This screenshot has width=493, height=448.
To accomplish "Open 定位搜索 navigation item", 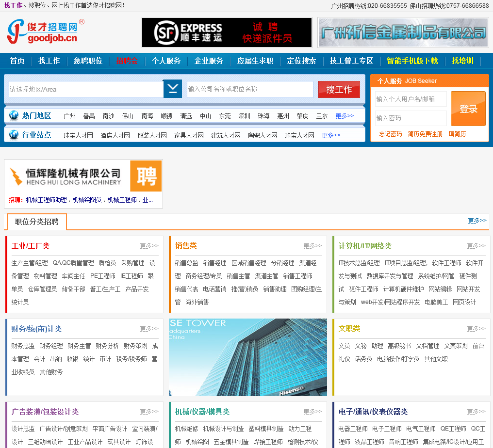I will [x=301, y=61].
